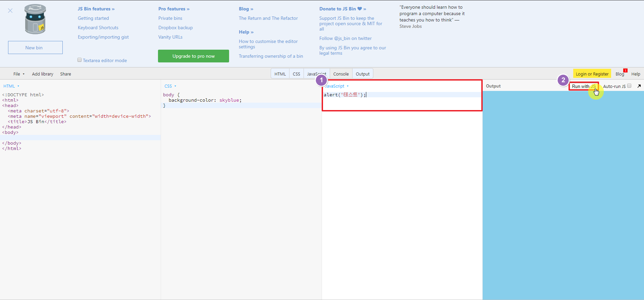Click the New bin button
This screenshot has width=644, height=300.
pos(35,48)
